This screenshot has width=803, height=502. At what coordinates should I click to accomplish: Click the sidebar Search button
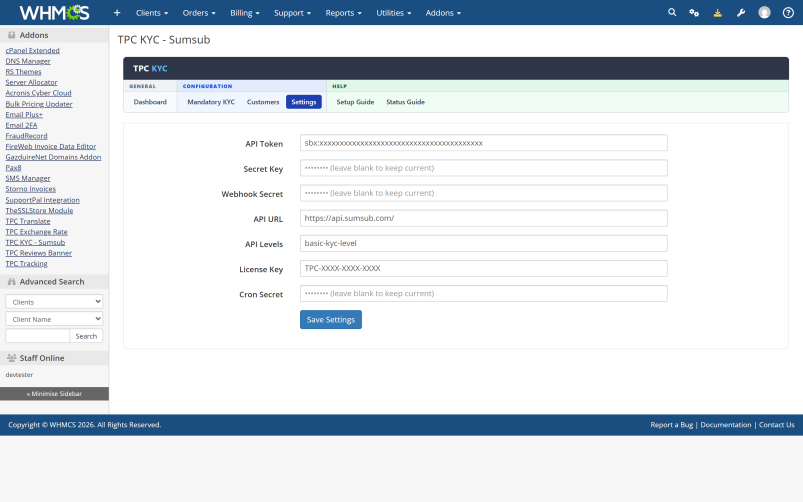point(86,336)
